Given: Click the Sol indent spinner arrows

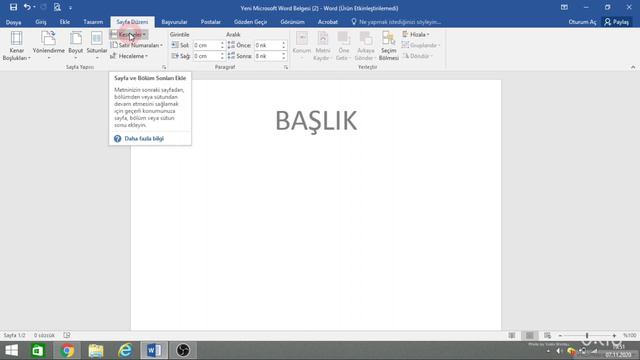Looking at the screenshot, I should tap(222, 45).
